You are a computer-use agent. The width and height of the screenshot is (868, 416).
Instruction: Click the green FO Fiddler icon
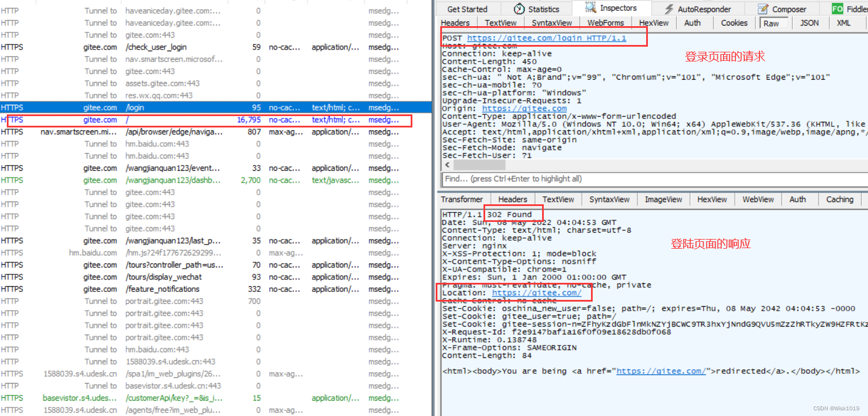[x=837, y=9]
